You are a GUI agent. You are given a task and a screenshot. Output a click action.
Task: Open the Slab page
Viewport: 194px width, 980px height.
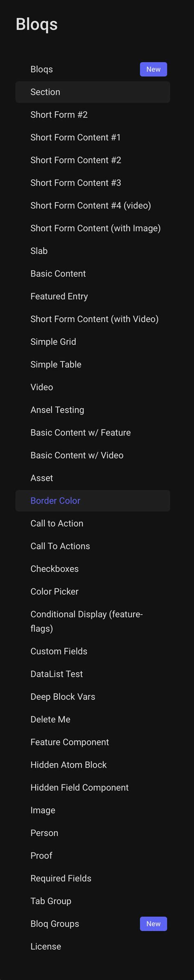pos(92,251)
